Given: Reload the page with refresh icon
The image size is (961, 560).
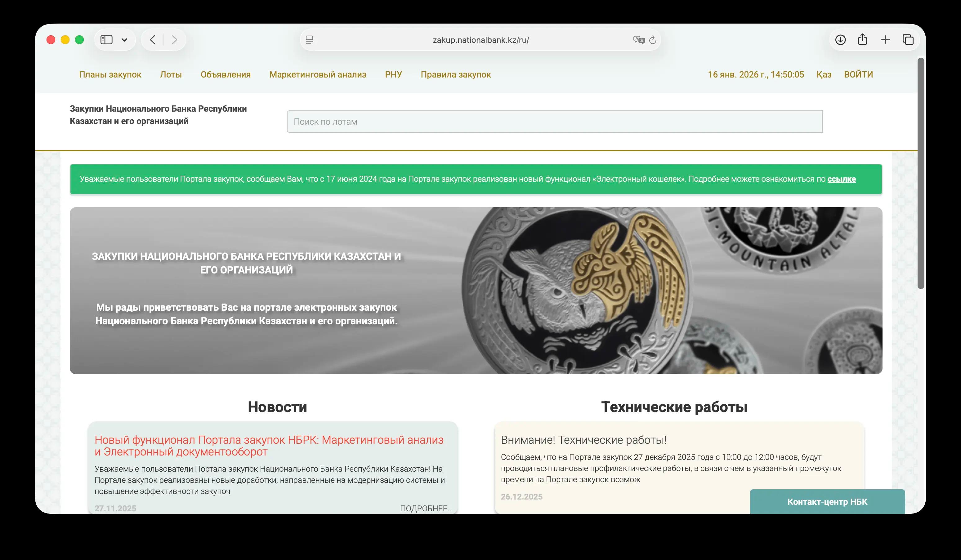Looking at the screenshot, I should (x=652, y=40).
